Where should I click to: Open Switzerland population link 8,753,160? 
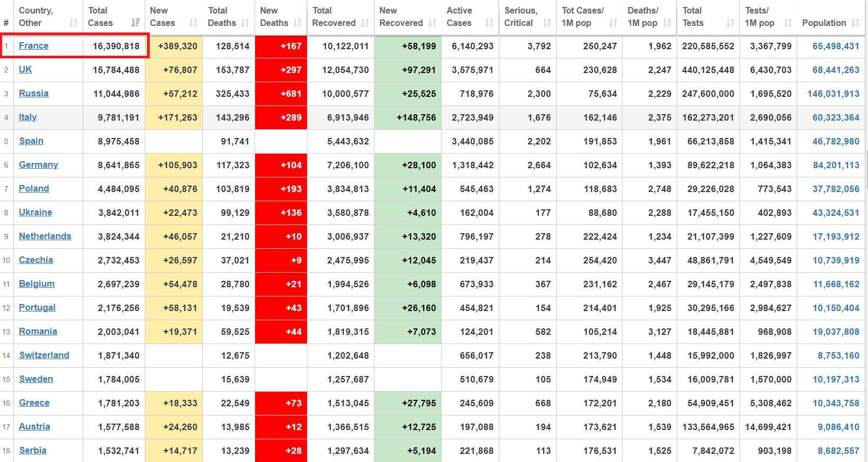[838, 355]
